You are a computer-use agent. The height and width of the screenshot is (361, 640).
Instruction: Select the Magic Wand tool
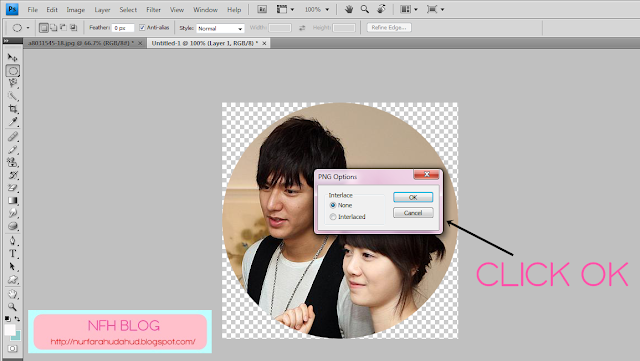pyautogui.click(x=13, y=96)
